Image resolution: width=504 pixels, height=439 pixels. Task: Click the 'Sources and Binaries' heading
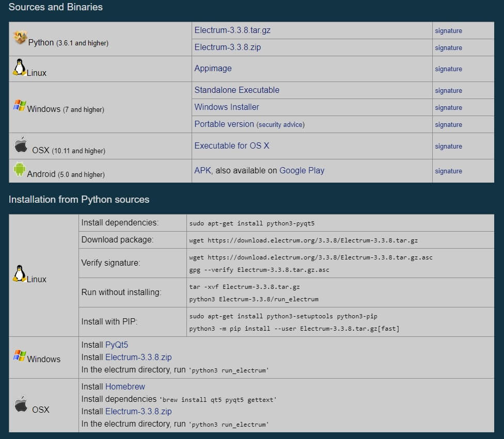click(x=56, y=7)
